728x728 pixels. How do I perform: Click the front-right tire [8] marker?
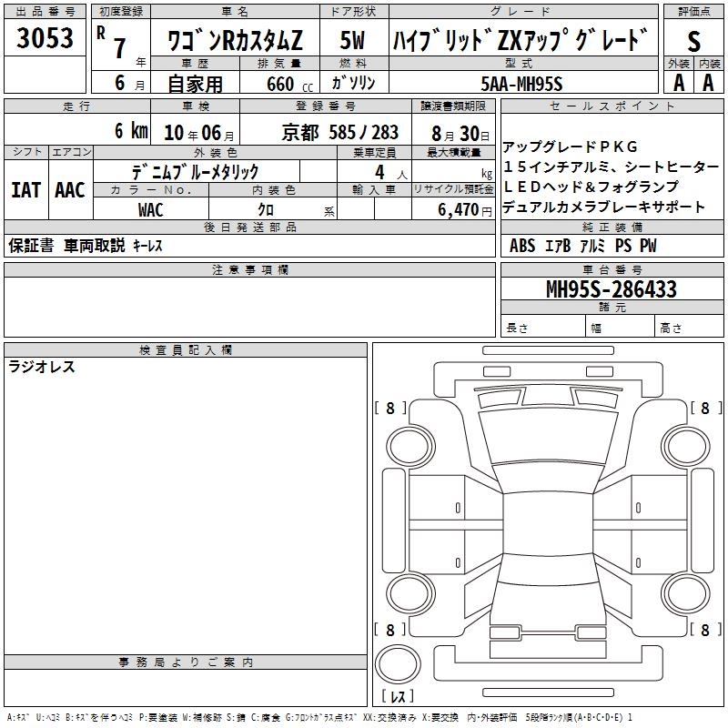coord(704,409)
